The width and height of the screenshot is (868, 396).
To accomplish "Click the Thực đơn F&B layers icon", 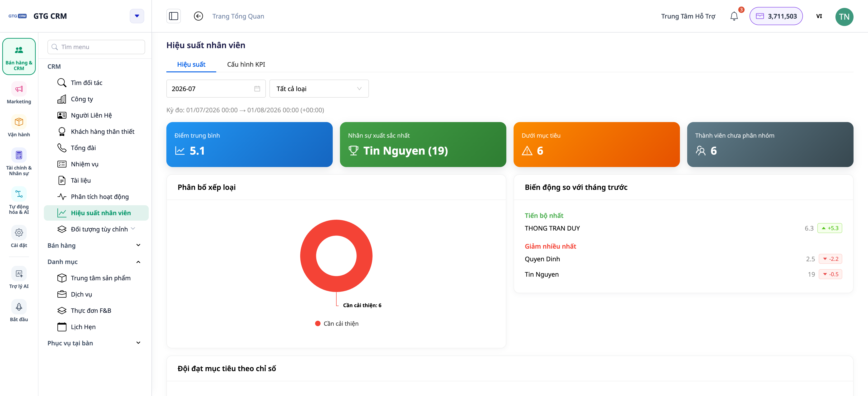I will pyautogui.click(x=62, y=310).
